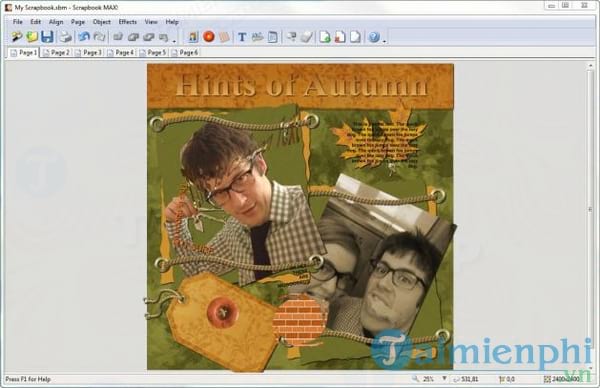Open the Object menu

[102, 22]
